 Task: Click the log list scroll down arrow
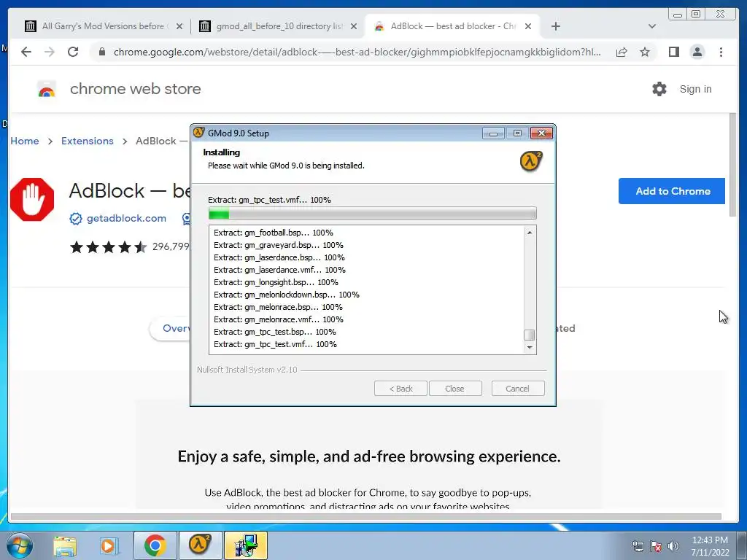(x=530, y=348)
